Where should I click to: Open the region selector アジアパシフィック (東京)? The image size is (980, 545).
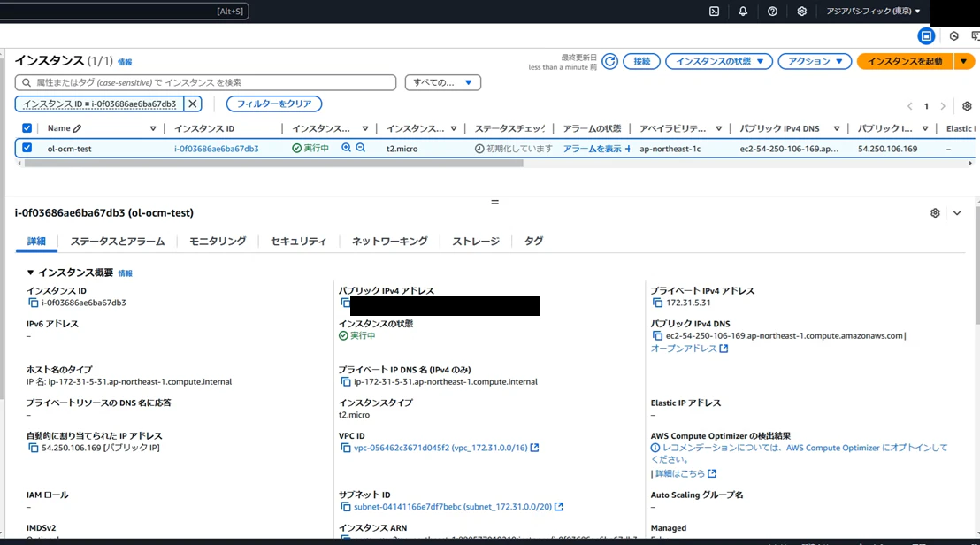coord(873,12)
